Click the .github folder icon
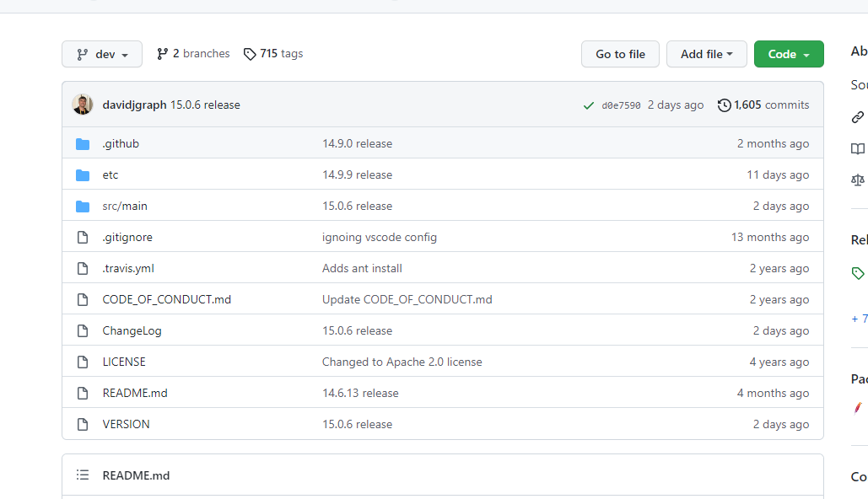This screenshot has width=868, height=499. (83, 144)
